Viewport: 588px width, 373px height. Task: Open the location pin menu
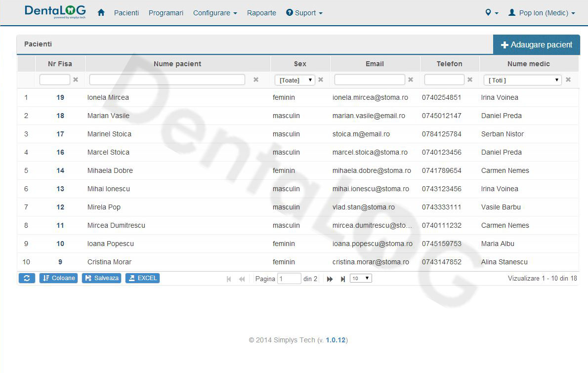(x=491, y=13)
